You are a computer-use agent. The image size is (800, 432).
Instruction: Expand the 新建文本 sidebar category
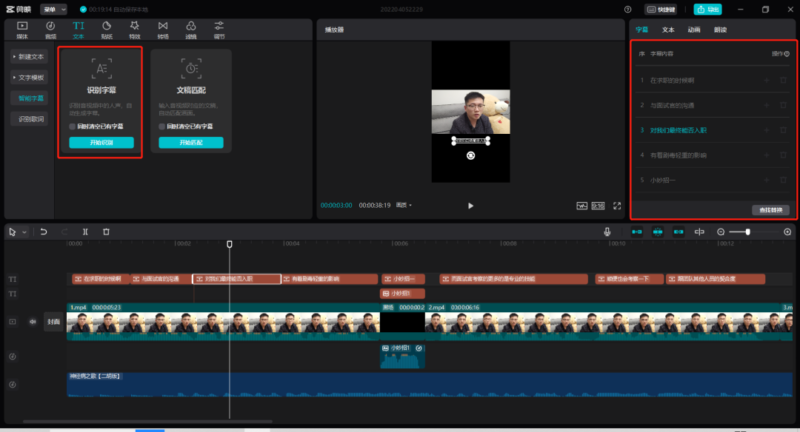tap(30, 58)
